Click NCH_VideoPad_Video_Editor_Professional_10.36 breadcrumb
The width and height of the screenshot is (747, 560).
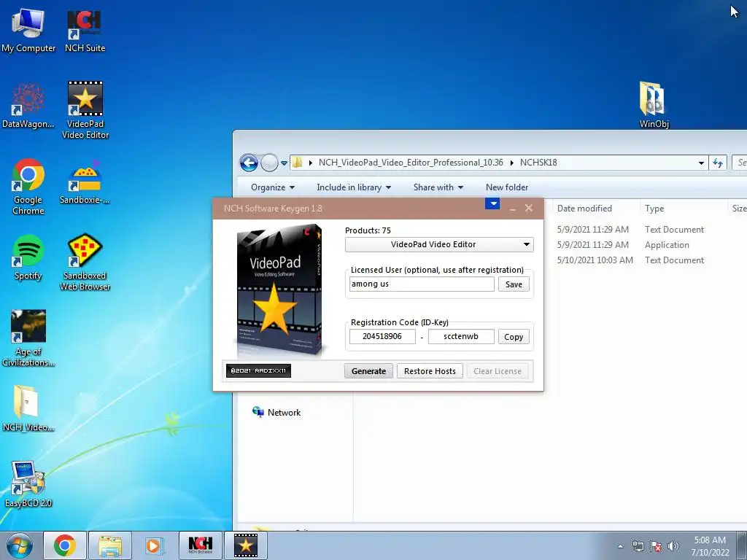click(x=411, y=163)
